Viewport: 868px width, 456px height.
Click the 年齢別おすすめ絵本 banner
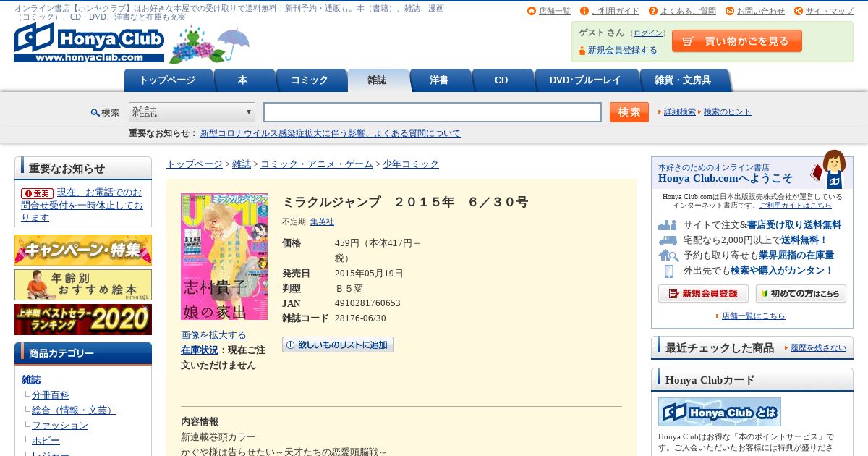83,285
